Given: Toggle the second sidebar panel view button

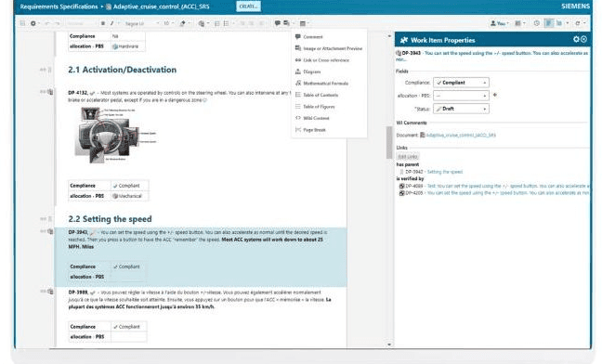Looking at the screenshot, I should coord(560,23).
